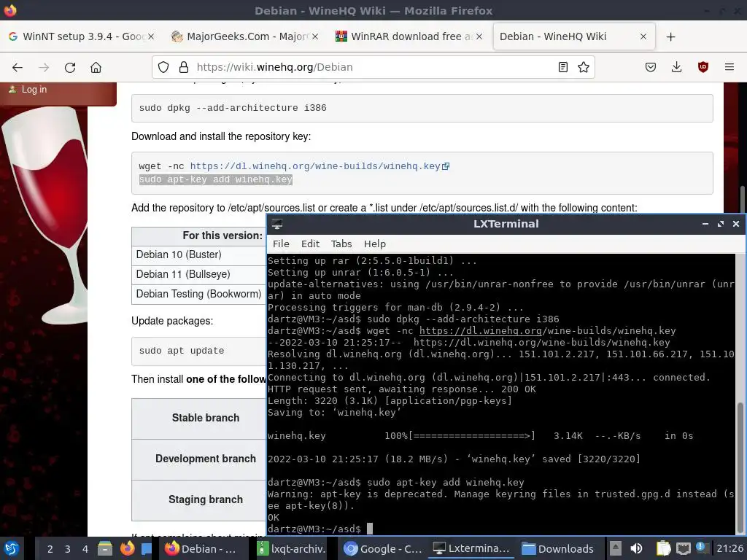Go back using the browser back arrow
747x560 pixels.
click(18, 67)
